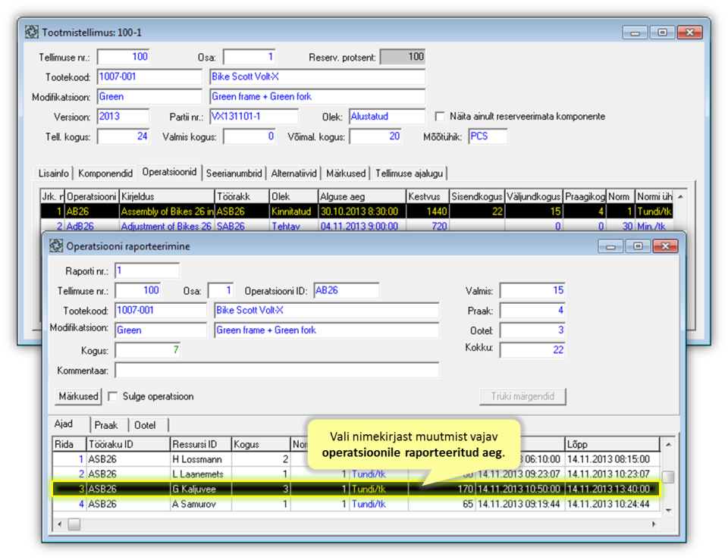Click the Reserv. protsent field showing 100

coord(403,57)
